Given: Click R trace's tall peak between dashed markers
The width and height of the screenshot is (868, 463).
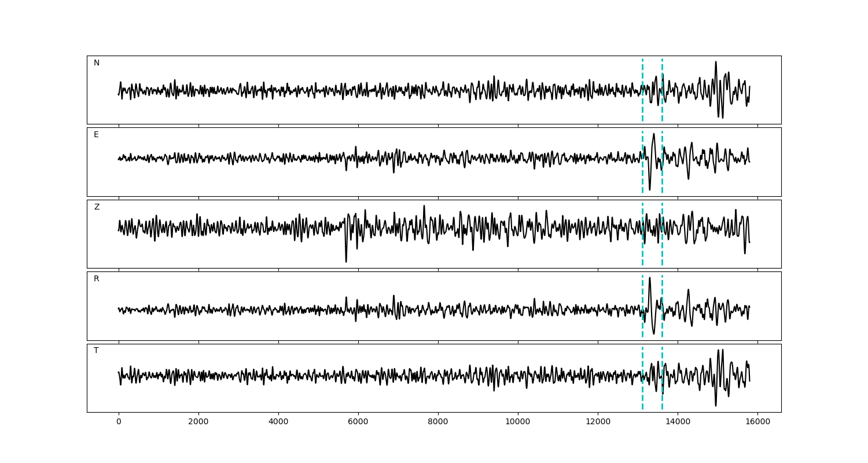Looking at the screenshot, I should (650, 278).
